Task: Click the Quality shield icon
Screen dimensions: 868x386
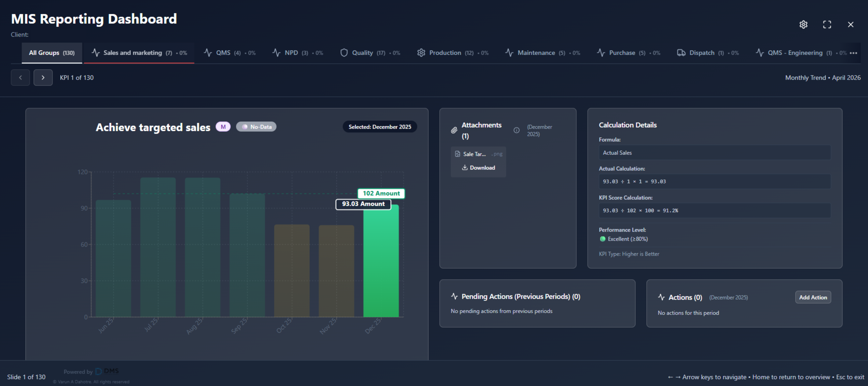Action: coord(344,53)
